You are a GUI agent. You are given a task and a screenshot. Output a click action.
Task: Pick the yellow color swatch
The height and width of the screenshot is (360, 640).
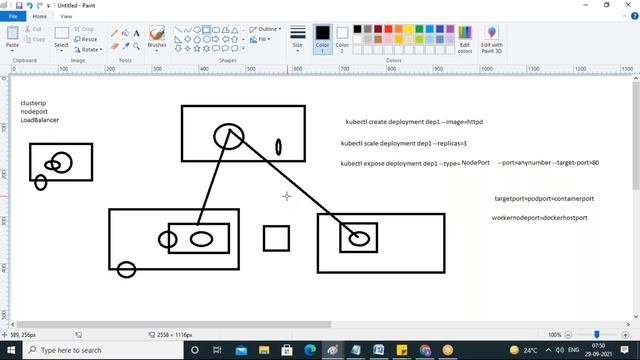[409, 29]
